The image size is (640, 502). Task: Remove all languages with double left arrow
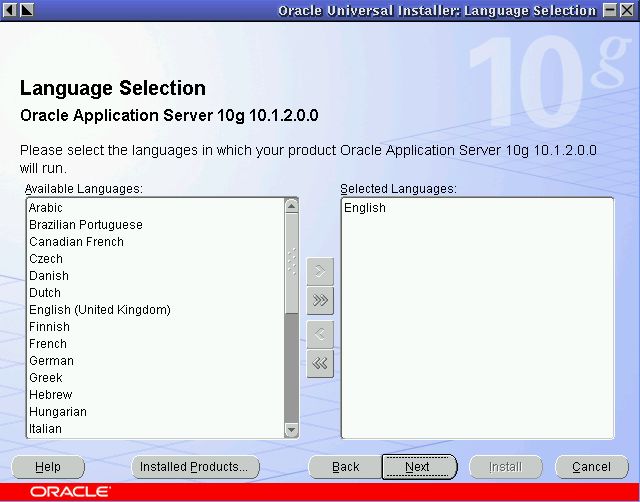[x=320, y=363]
